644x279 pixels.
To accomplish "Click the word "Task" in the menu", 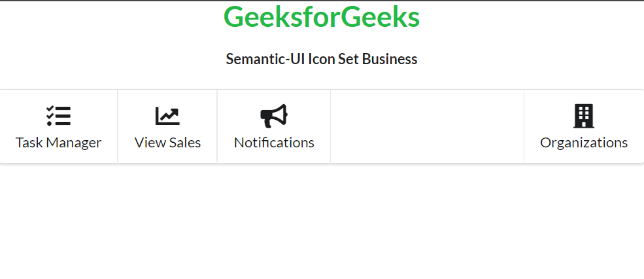I will (29, 143).
